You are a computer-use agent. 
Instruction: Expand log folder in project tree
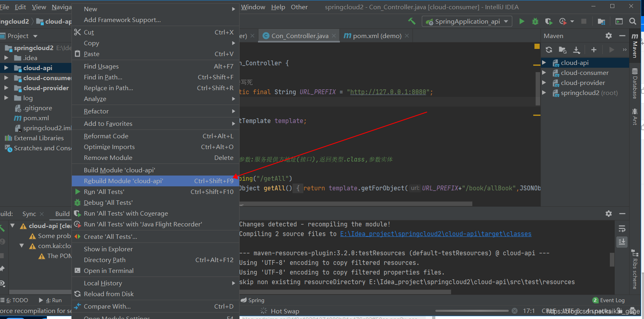(x=6, y=98)
